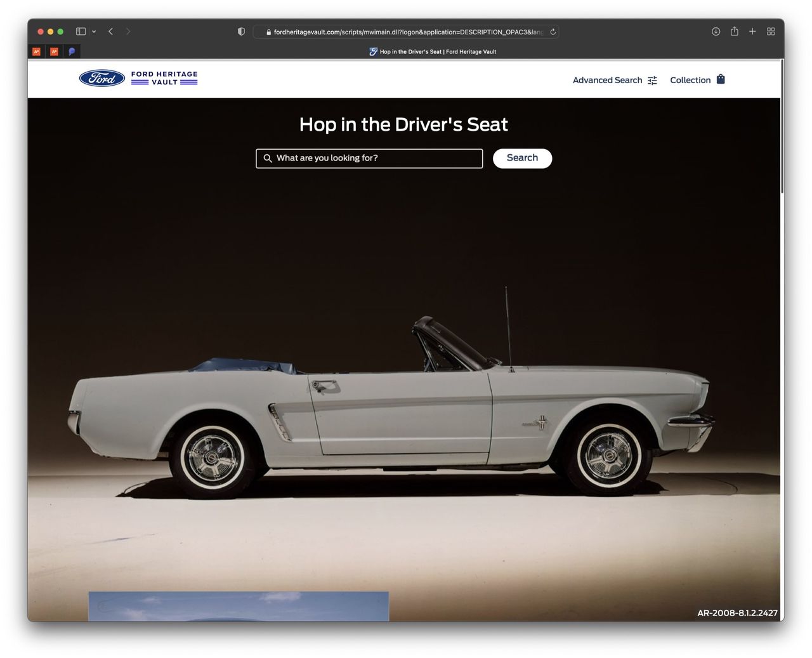Toggle the Safari sidebar
Image resolution: width=812 pixels, height=658 pixels.
tap(80, 31)
